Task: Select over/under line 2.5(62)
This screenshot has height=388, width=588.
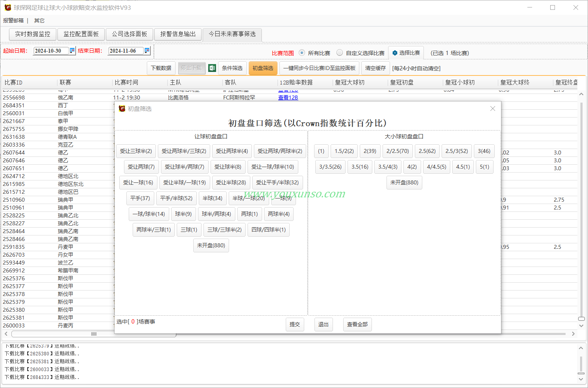Action: point(427,151)
